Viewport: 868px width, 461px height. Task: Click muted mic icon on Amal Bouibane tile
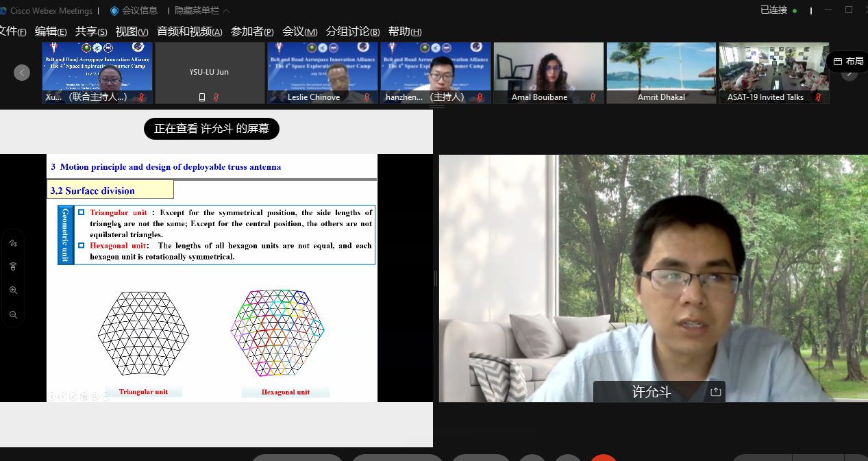click(x=593, y=97)
